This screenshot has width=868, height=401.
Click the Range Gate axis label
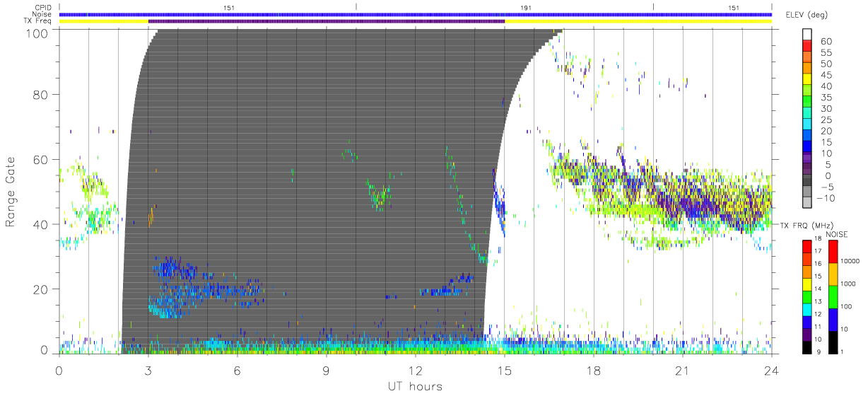coord(11,192)
